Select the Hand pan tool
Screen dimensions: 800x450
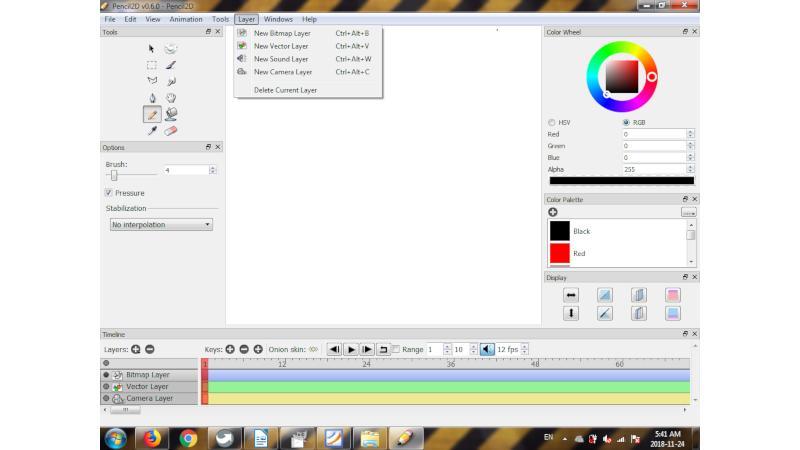[x=171, y=98]
